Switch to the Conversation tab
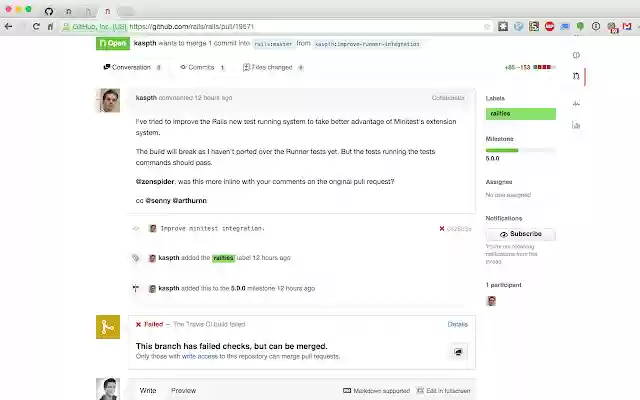Image resolution: width=640 pixels, height=400 pixels. [x=132, y=67]
